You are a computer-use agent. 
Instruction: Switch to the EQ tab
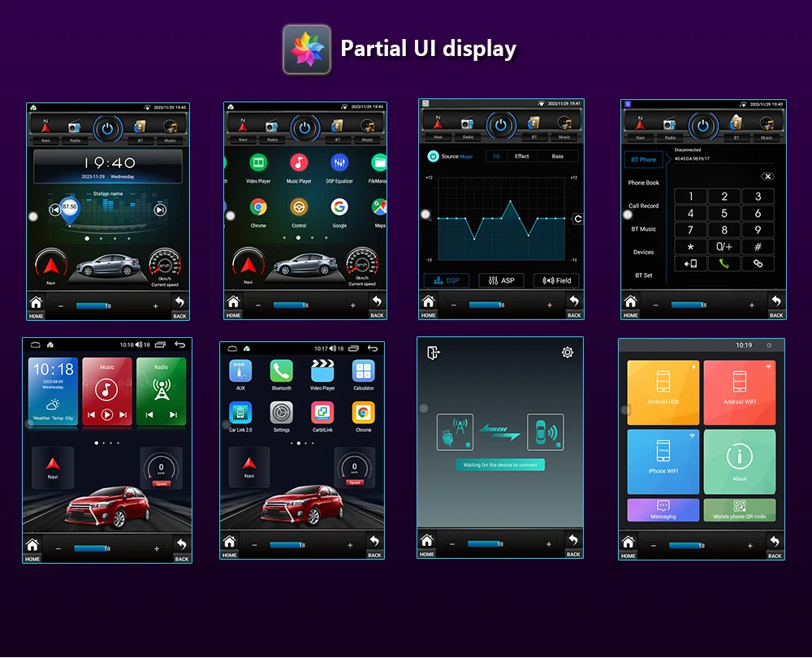(497, 156)
